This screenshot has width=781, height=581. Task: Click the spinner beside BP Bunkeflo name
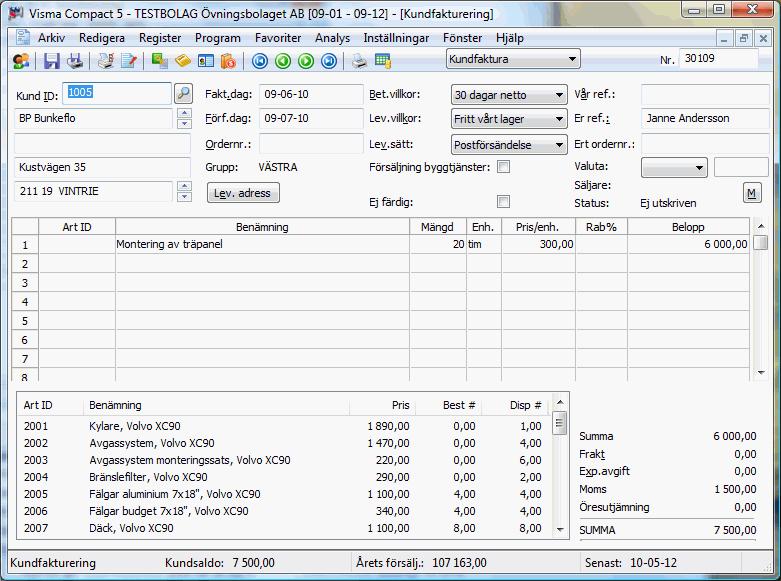tap(184, 118)
